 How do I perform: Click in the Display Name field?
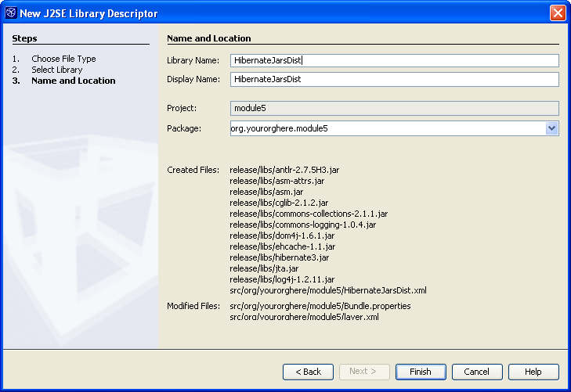pos(395,79)
